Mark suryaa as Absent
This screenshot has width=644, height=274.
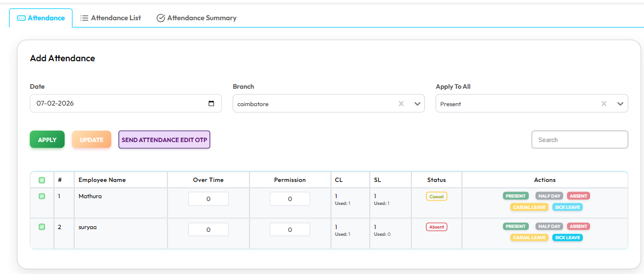(578, 226)
